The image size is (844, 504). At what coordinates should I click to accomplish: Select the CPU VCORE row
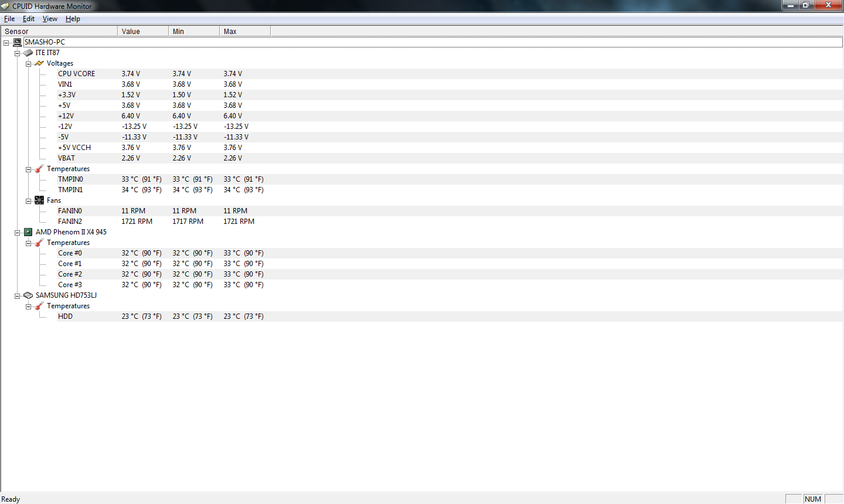450,74
